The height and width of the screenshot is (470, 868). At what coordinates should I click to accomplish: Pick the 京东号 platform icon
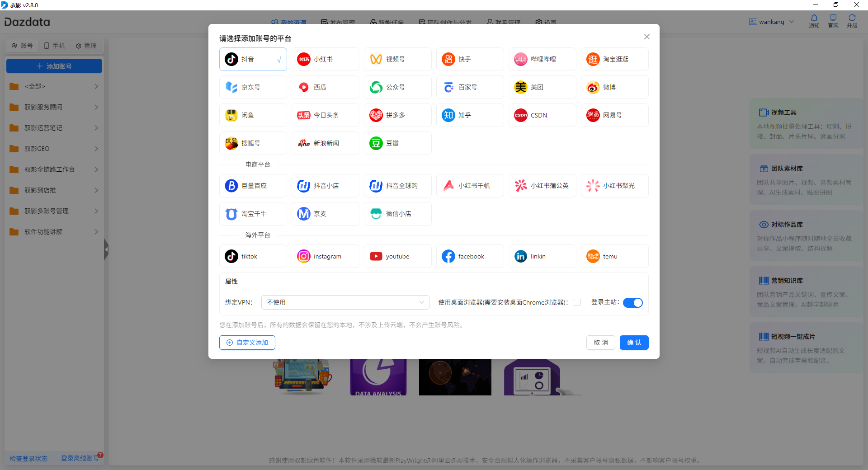pos(231,87)
